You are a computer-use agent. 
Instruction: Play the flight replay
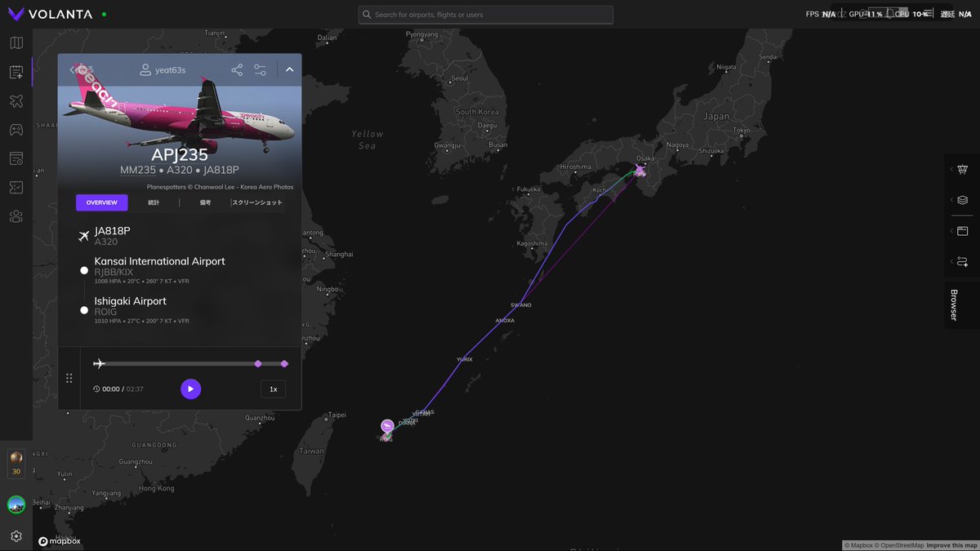coord(190,389)
